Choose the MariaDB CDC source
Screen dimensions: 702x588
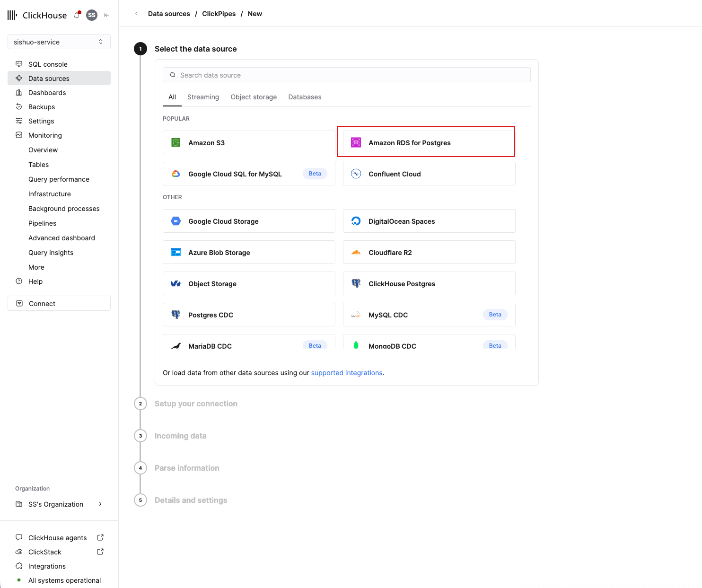click(x=249, y=342)
